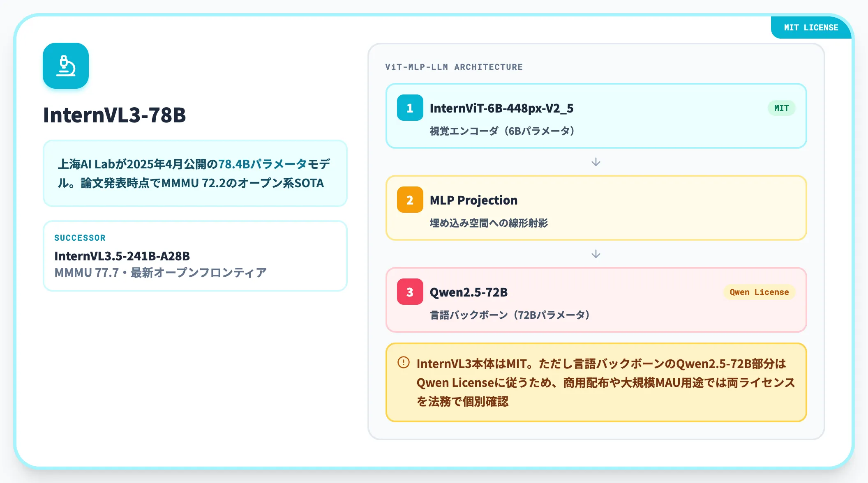The height and width of the screenshot is (483, 868).
Task: Click the SUCCESSOR label
Action: coord(80,238)
